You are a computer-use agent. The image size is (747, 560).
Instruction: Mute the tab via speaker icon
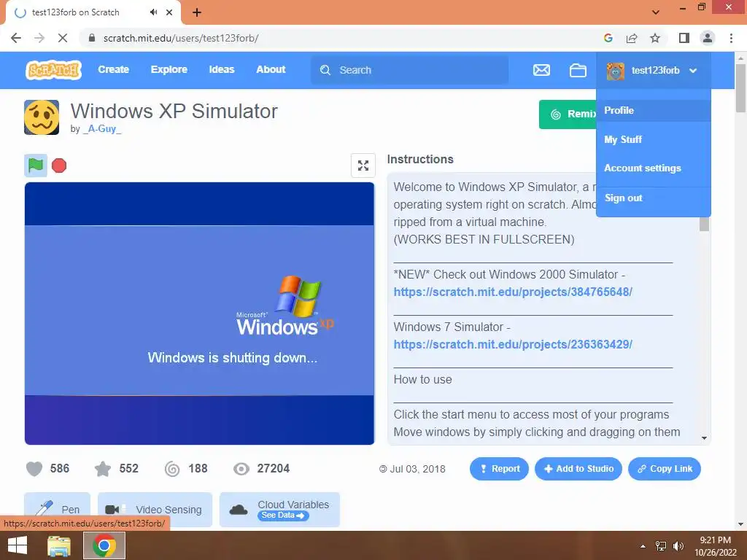tap(153, 12)
